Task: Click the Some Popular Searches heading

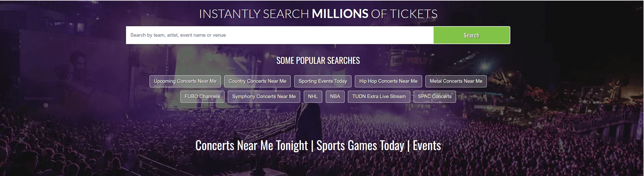Action: pos(318,61)
